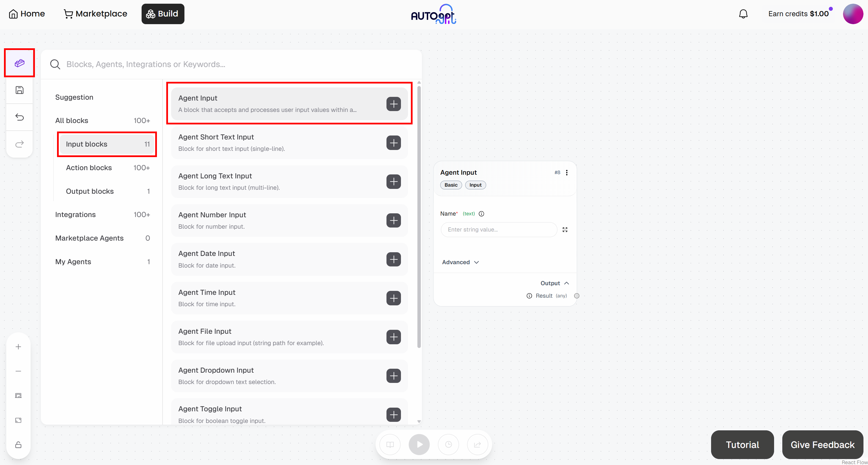Open the Build section
This screenshot has width=868, height=465.
[163, 14]
